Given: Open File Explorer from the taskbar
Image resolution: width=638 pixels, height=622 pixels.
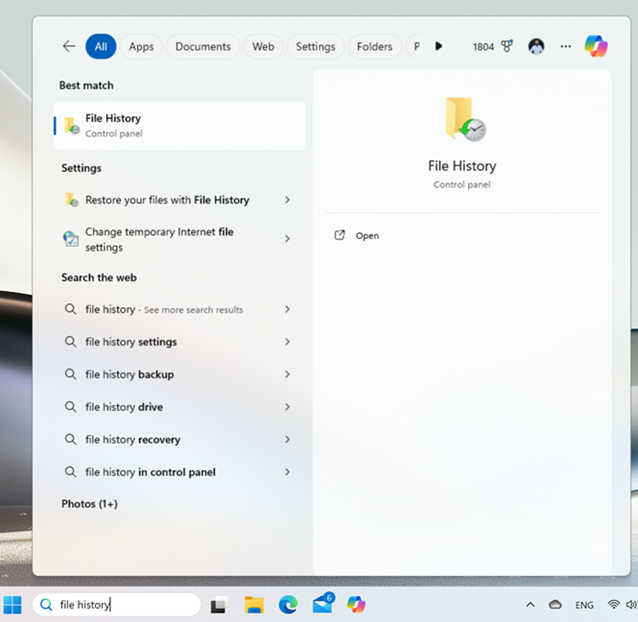Looking at the screenshot, I should (x=254, y=605).
